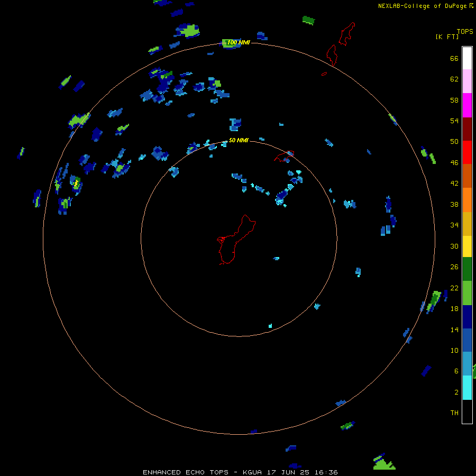
Task: Click the TOPS legend title
Action: [x=465, y=31]
